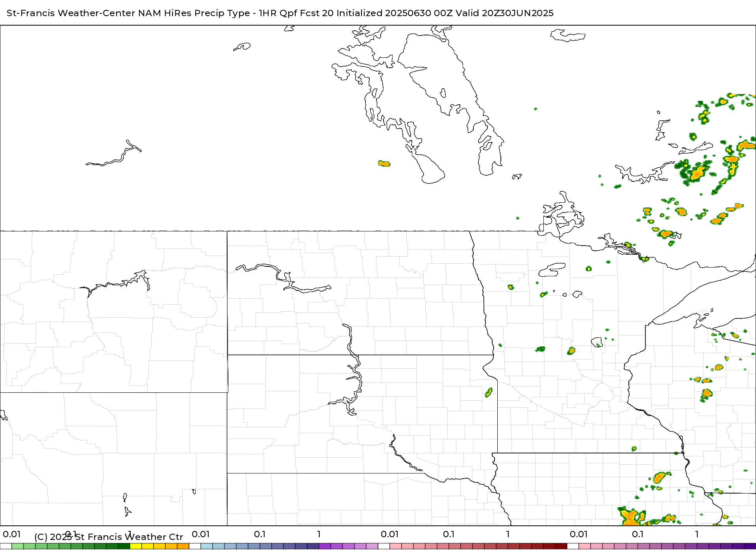The image size is (756, 551).
Task: Click the isolated orange rain cell west of Lake Manitoba
Action: pyautogui.click(x=384, y=163)
